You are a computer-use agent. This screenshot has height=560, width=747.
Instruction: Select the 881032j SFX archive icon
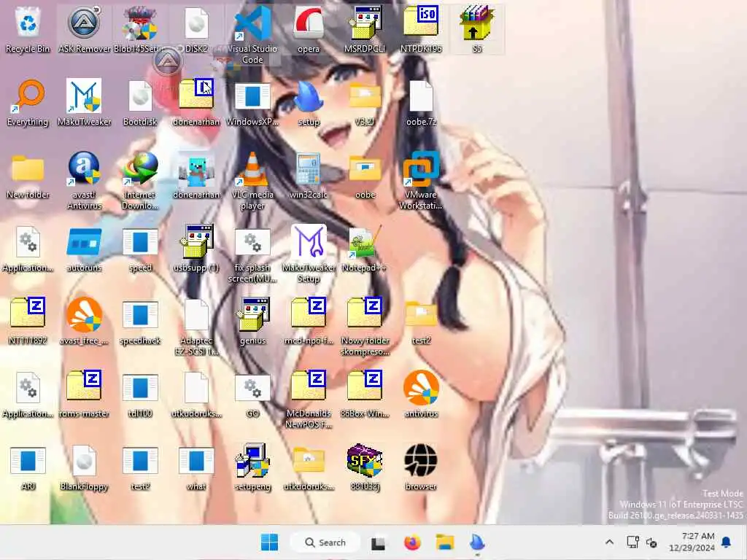point(365,467)
